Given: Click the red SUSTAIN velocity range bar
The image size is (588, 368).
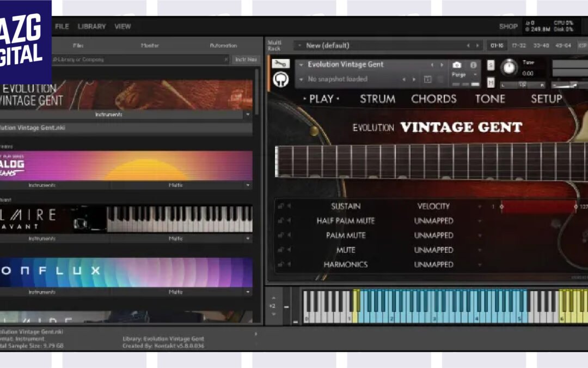Looking at the screenshot, I should tap(539, 207).
